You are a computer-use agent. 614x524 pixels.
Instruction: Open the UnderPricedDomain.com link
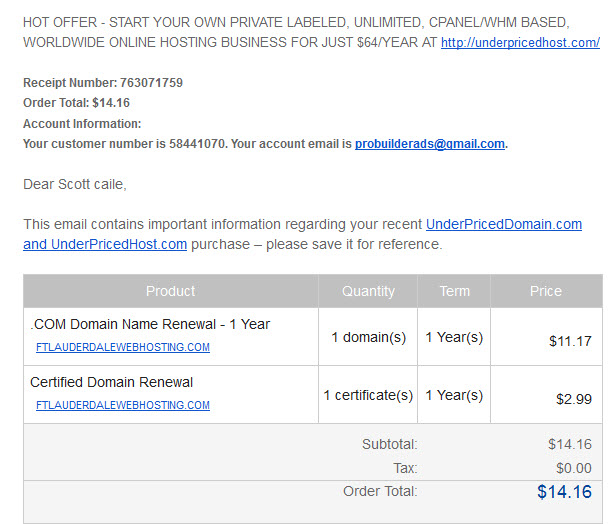tap(504, 224)
